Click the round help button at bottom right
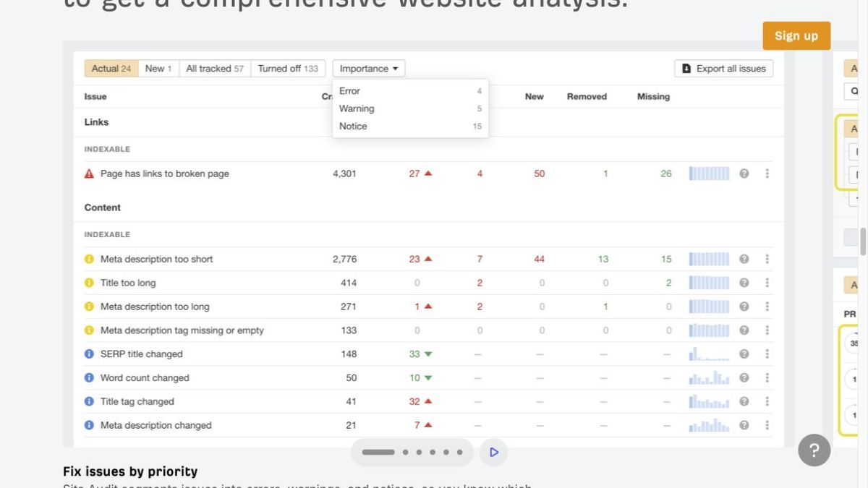The width and height of the screenshot is (868, 488). point(814,450)
